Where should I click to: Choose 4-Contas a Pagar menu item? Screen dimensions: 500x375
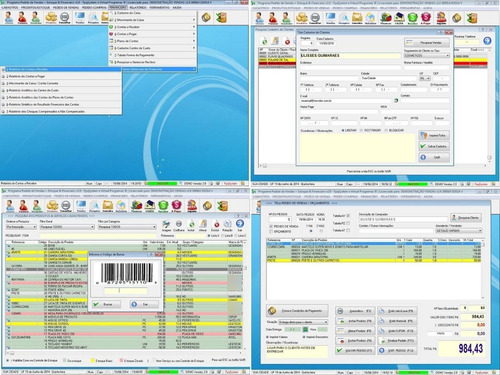(x=153, y=34)
